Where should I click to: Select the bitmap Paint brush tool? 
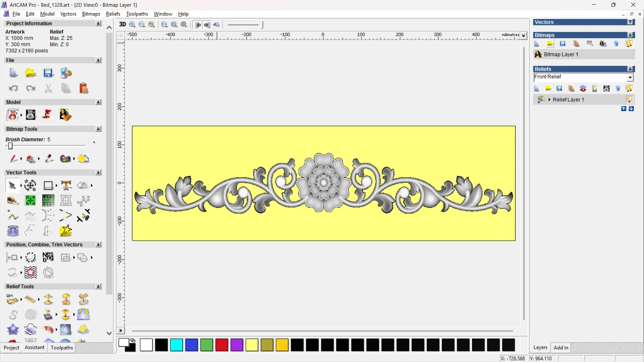pos(13,159)
